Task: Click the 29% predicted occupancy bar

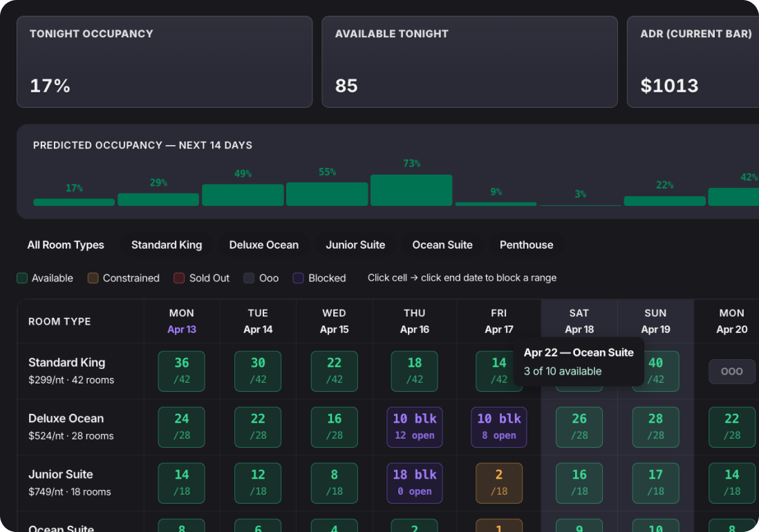Action: [x=158, y=200]
